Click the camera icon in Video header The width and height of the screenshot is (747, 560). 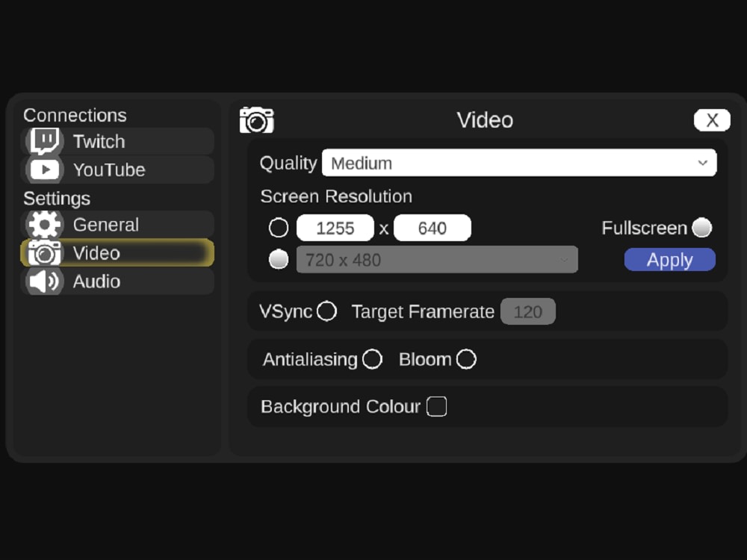click(257, 120)
